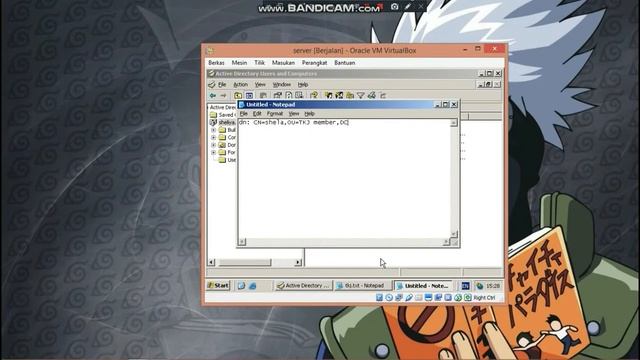This screenshot has height=360, width=640.
Task: Click the tree pane horizontal scrollbar thumb
Action: coord(245,262)
